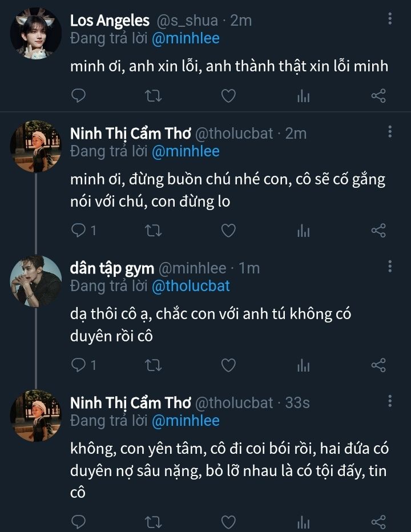View analytics on last Ninh Thị Cẩm Thơ tweet
This screenshot has height=532, width=411.
pyautogui.click(x=303, y=522)
